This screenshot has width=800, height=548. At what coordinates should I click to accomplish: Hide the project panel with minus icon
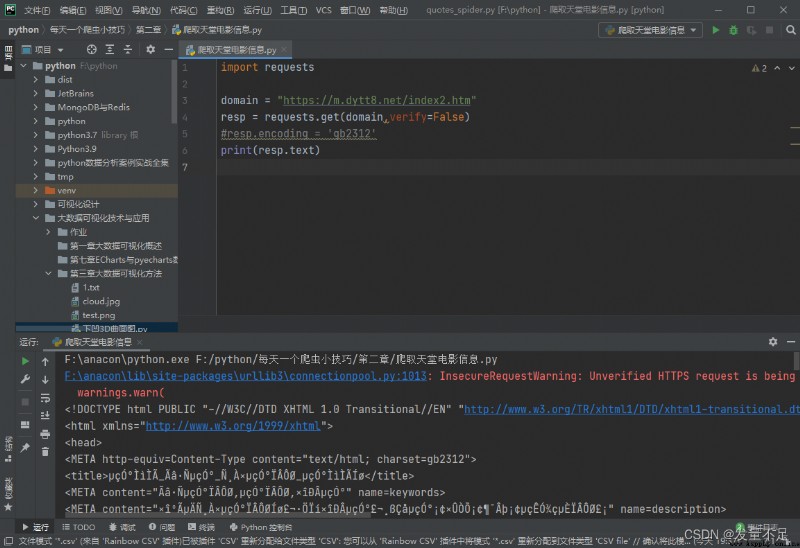[169, 49]
